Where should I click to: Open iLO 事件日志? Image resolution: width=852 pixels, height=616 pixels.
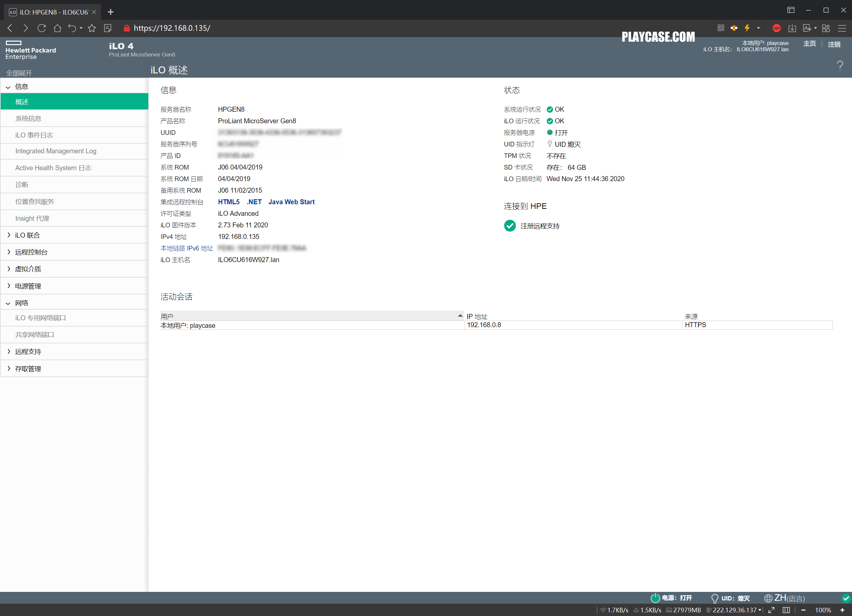(74, 135)
